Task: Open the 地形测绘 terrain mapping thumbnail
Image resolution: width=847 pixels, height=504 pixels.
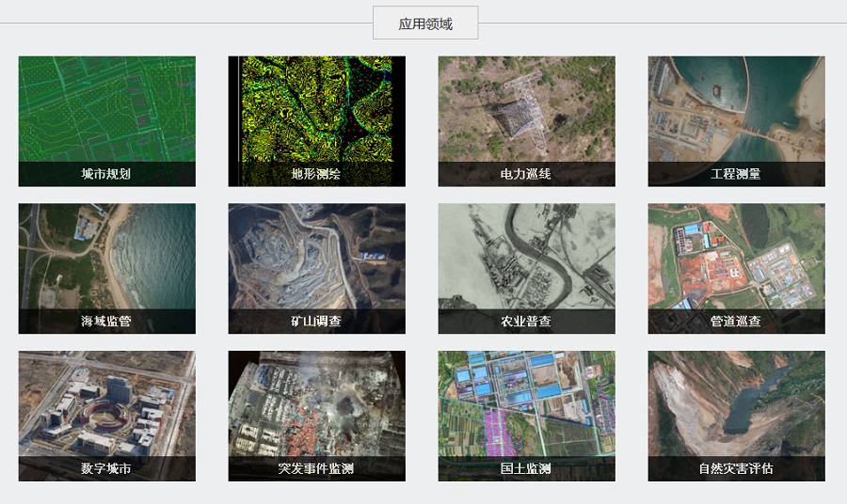Action: pos(316,121)
